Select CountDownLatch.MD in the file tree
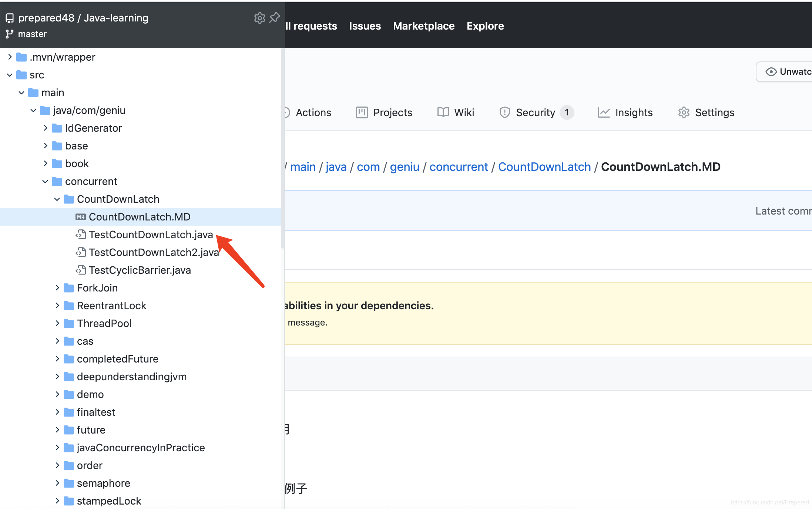The image size is (812, 509). (x=141, y=217)
